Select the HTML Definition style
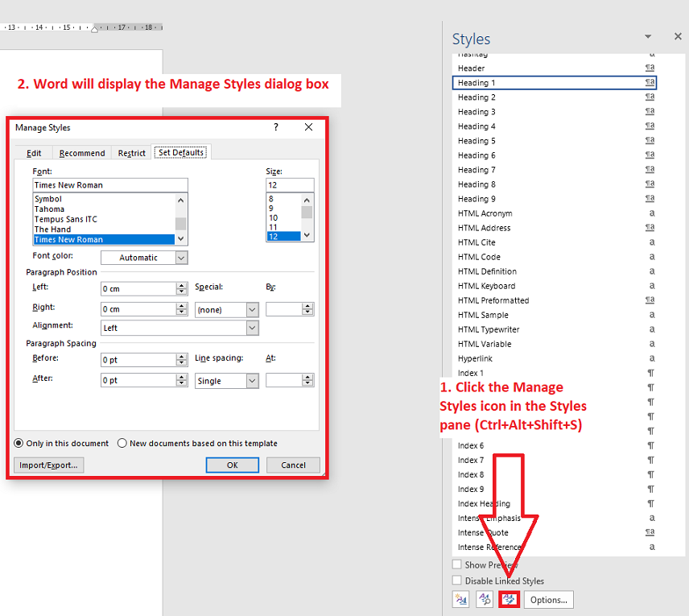The height and width of the screenshot is (616, 689). point(555,271)
